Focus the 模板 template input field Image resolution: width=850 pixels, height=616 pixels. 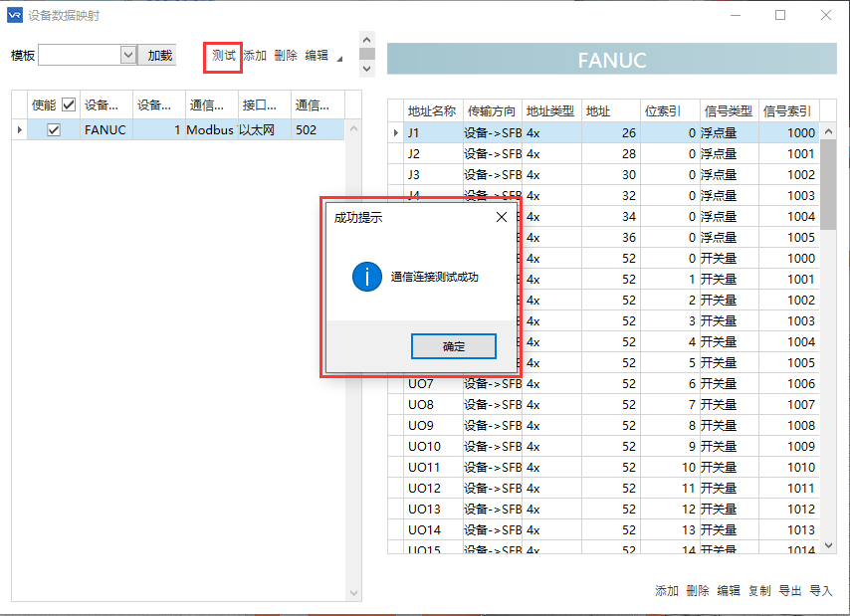pyautogui.click(x=80, y=55)
